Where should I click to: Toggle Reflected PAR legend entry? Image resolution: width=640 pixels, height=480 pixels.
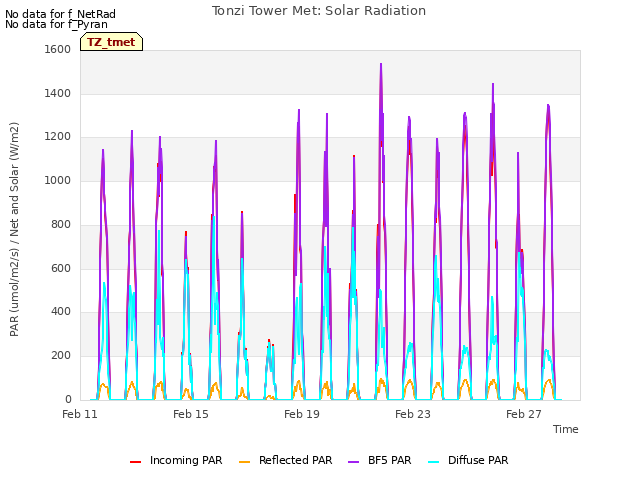[286, 460]
